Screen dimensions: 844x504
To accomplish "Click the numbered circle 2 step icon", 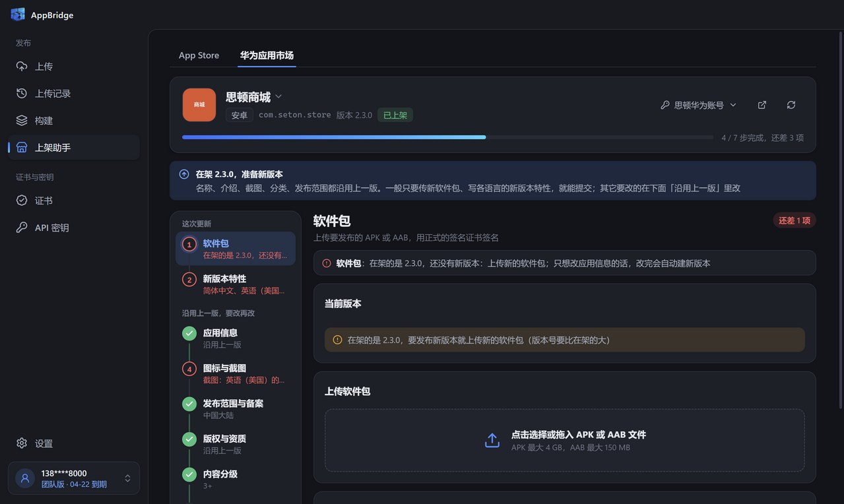I will [x=189, y=280].
